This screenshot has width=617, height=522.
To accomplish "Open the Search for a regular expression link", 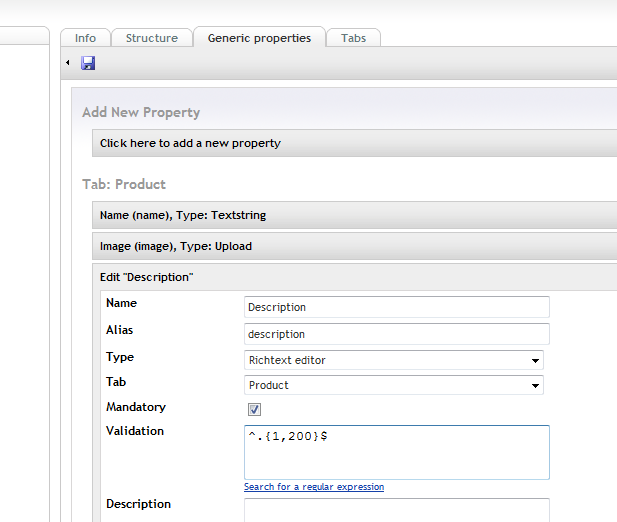I will point(314,487).
